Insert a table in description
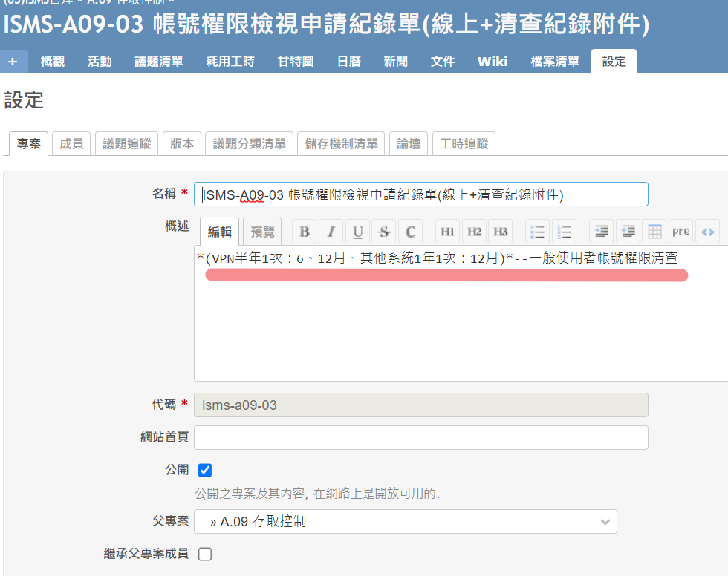 click(x=654, y=232)
